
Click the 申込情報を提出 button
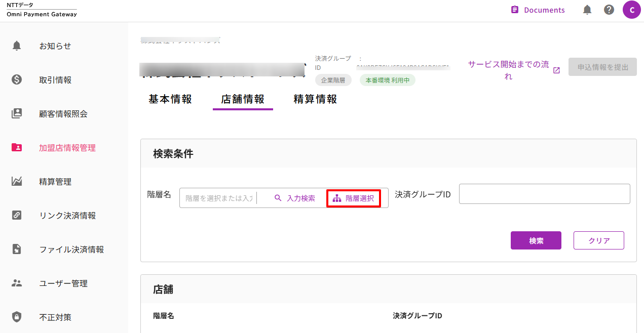[x=602, y=67]
